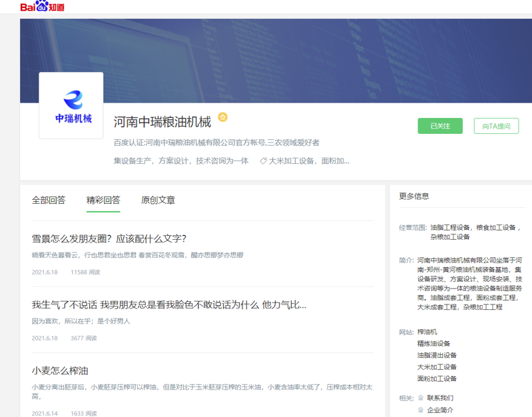Click the answer excerpt starting 晓看天色暮看云
Viewport: 532px width, 417px height.
[137, 255]
